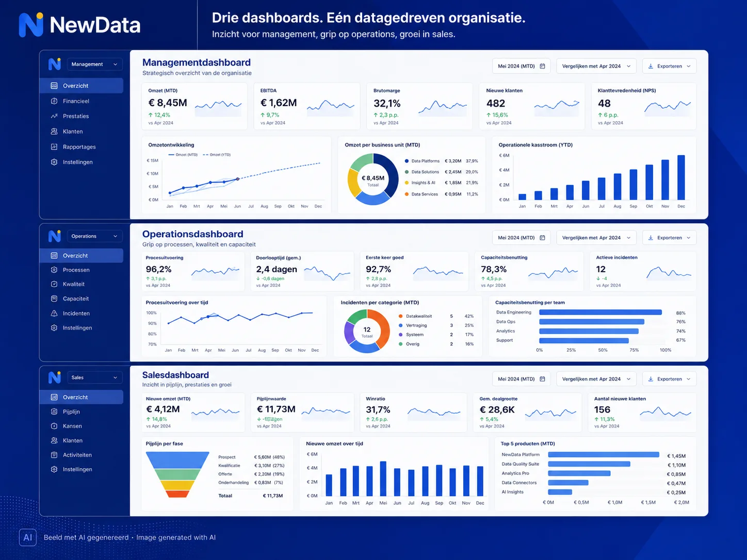Viewport: 747px width, 560px height.
Task: Click 'Data Services' row in business unit legend
Action: [442, 194]
